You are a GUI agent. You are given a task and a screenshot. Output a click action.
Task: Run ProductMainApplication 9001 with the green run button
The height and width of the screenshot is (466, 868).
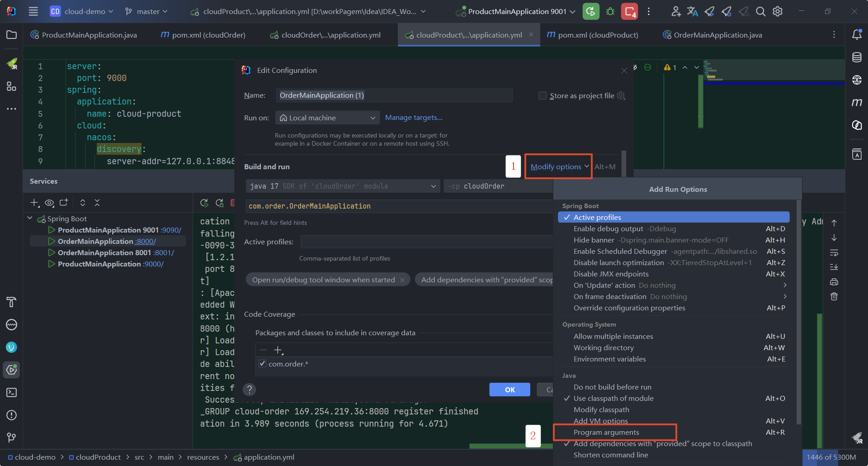tap(591, 11)
